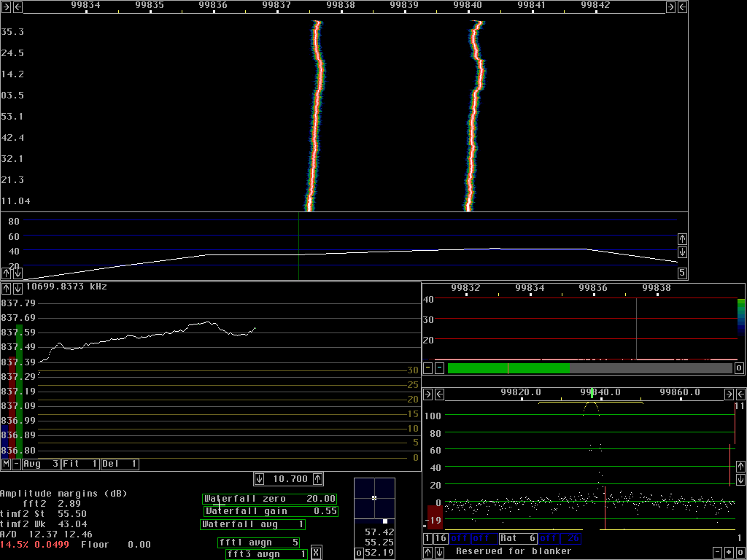Click the minus button at the baseband graph's bottom-right
Screen dimensions: 747x560
point(718,553)
